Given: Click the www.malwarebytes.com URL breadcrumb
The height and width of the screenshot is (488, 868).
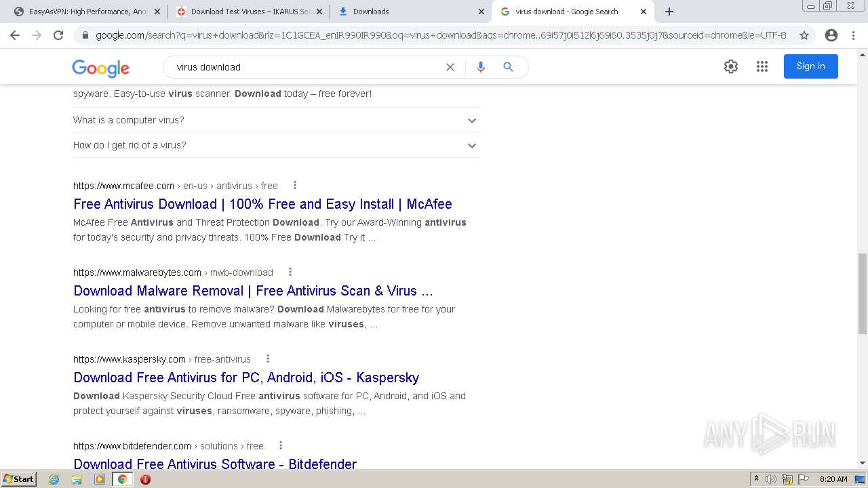Looking at the screenshot, I should pyautogui.click(x=137, y=272).
